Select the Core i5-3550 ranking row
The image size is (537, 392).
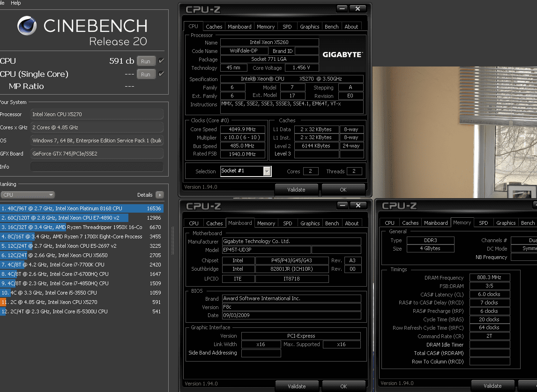(x=82, y=293)
